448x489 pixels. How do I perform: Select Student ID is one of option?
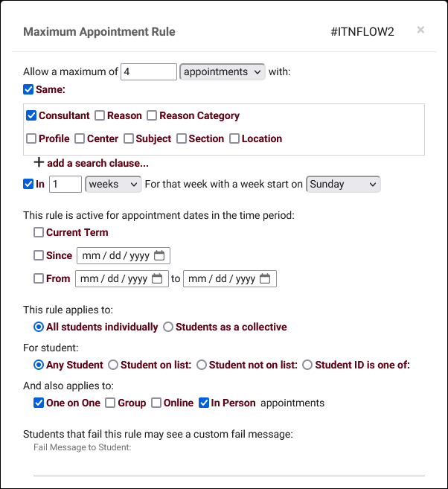307,365
